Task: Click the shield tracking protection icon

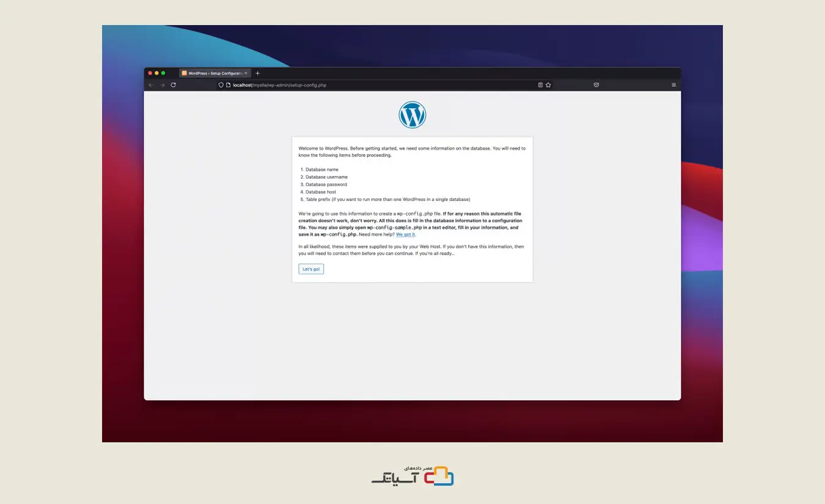Action: (221, 85)
